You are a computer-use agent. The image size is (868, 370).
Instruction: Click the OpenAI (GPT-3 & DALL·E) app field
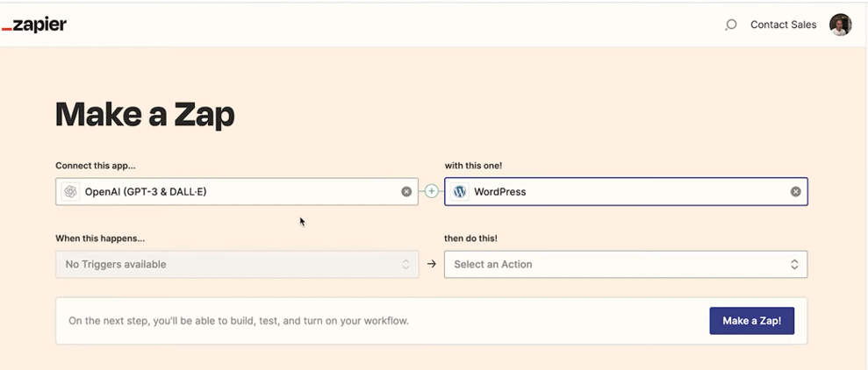pyautogui.click(x=237, y=192)
